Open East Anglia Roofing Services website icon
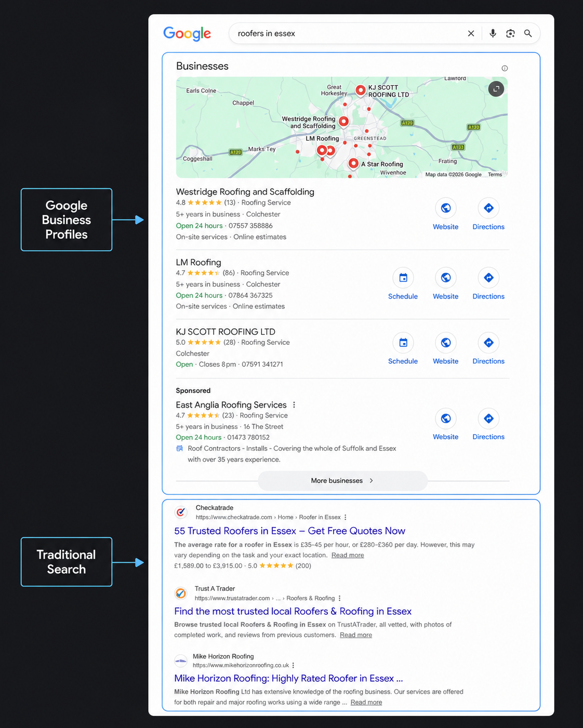The height and width of the screenshot is (728, 583). pyautogui.click(x=446, y=419)
